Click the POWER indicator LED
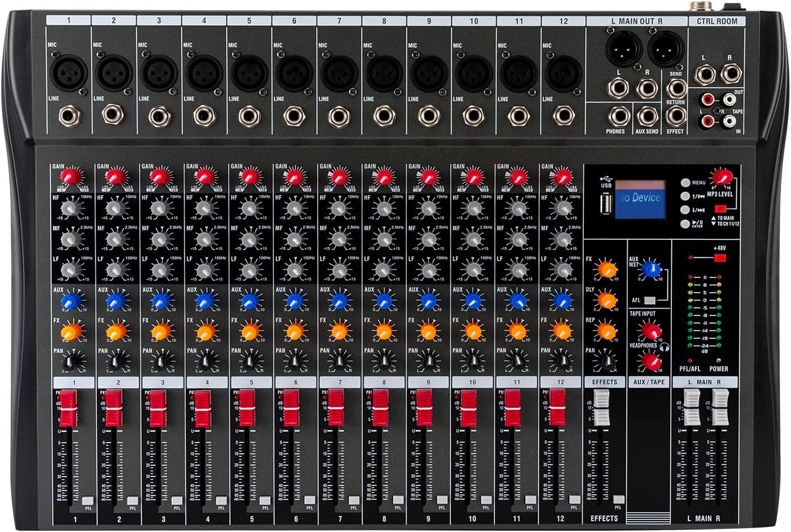Screen dimensions: 791x532 click(x=720, y=360)
